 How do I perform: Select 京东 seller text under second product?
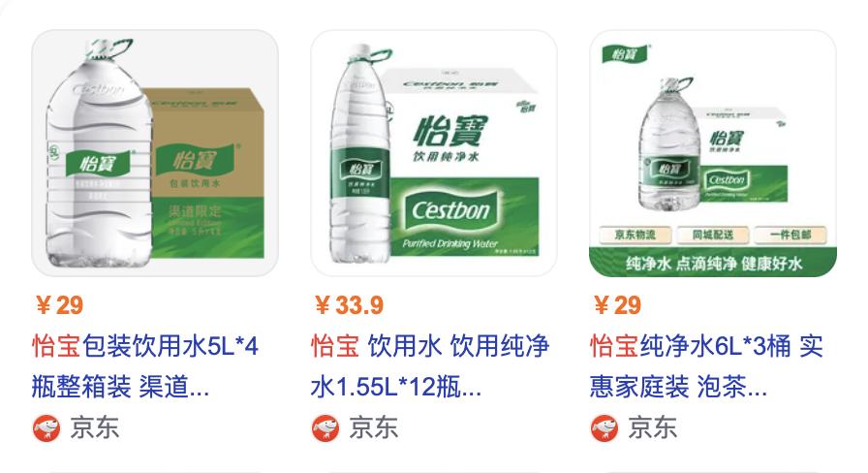374,427
